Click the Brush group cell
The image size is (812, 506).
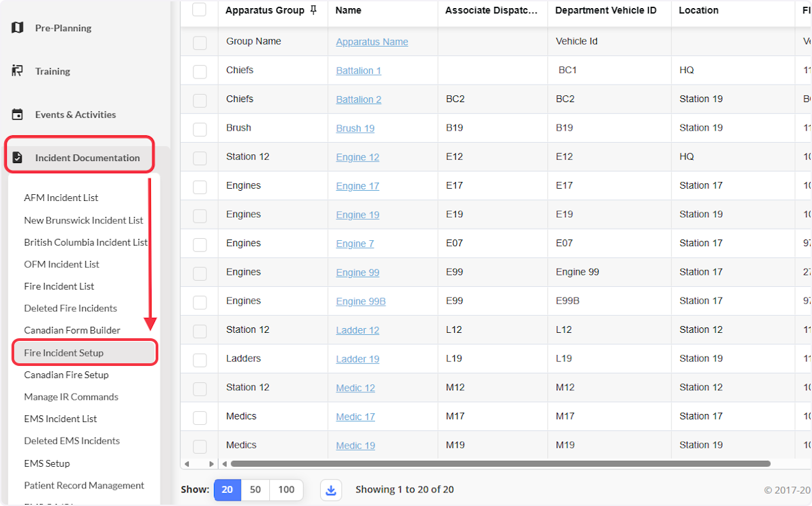point(239,128)
